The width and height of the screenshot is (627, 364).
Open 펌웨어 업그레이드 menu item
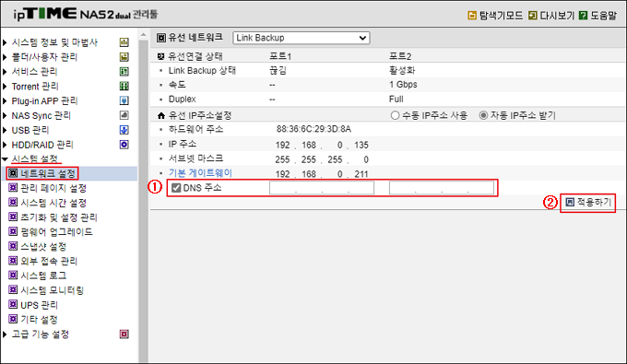click(56, 231)
